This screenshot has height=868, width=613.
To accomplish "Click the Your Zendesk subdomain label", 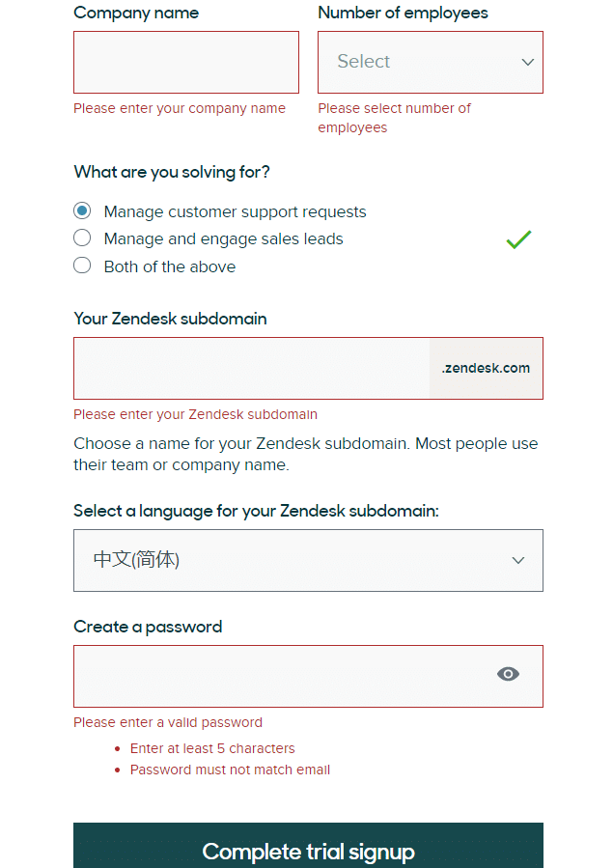I will (x=171, y=319).
